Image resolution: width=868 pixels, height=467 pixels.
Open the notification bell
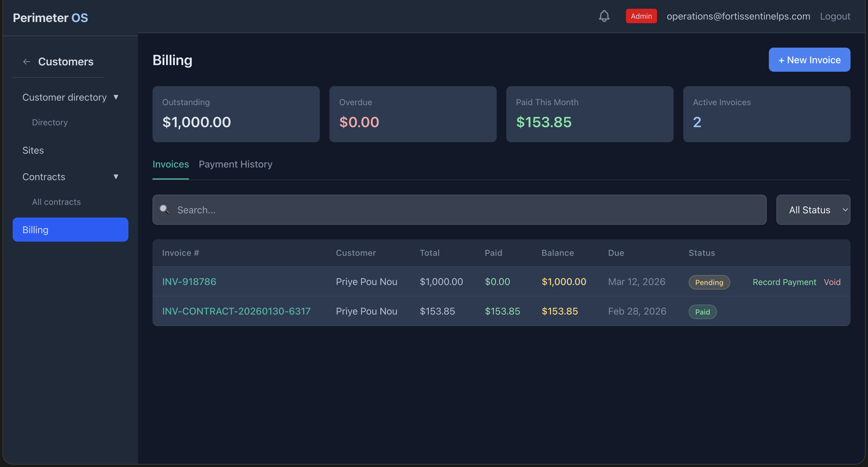click(x=604, y=16)
